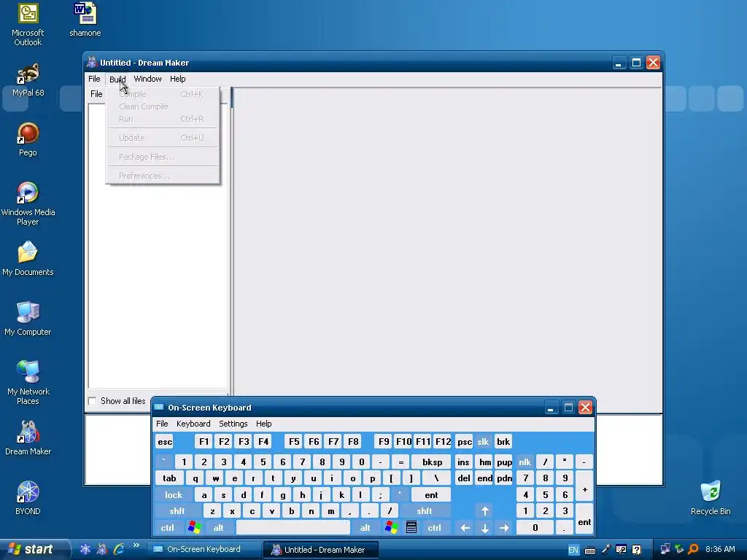
Task: Click the down arrow key on keyboard
Action: (x=485, y=528)
